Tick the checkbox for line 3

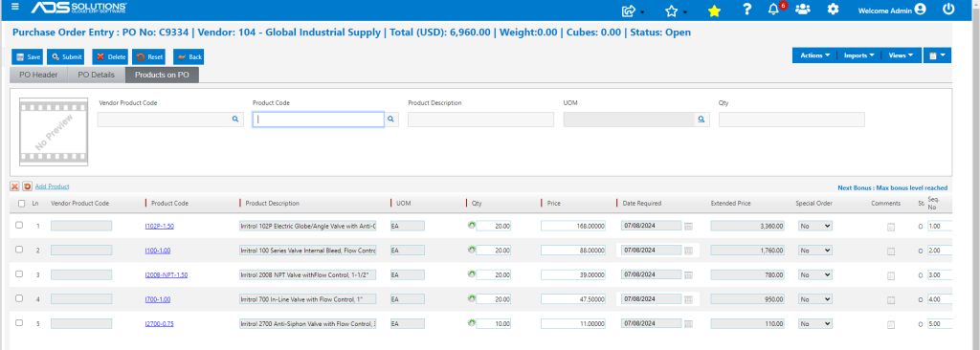[x=19, y=273]
